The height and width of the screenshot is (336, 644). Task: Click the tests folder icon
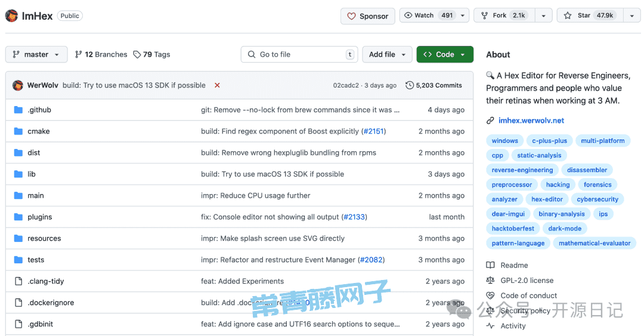coord(18,260)
